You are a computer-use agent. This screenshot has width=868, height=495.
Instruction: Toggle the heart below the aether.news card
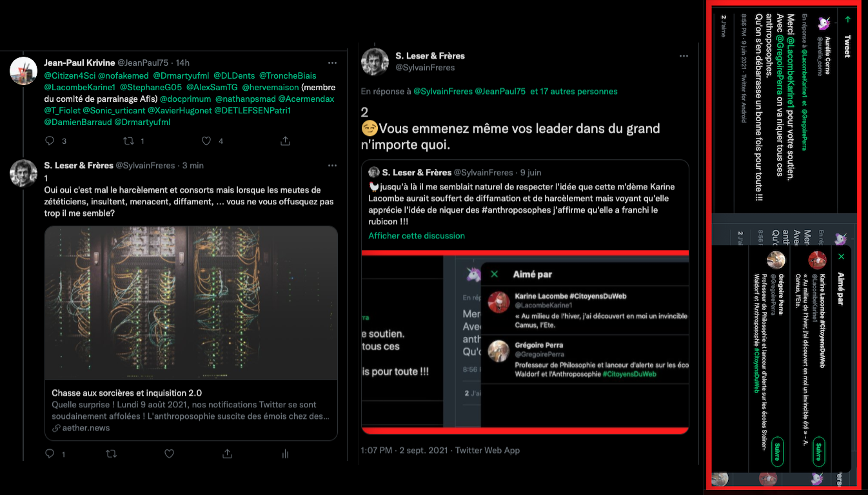point(169,454)
